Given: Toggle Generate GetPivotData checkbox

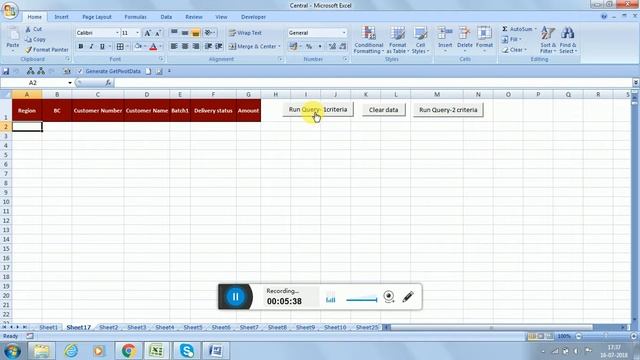Looking at the screenshot, I should [x=80, y=71].
